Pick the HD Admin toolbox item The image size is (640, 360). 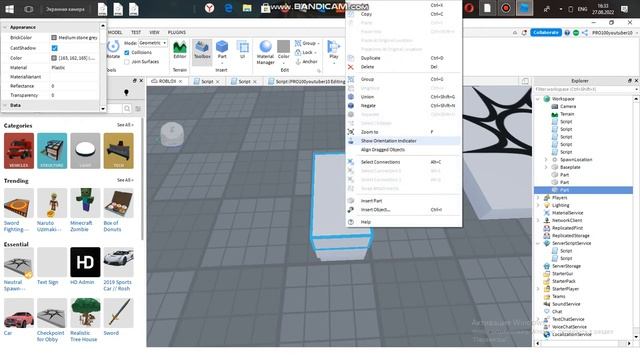[x=85, y=266]
